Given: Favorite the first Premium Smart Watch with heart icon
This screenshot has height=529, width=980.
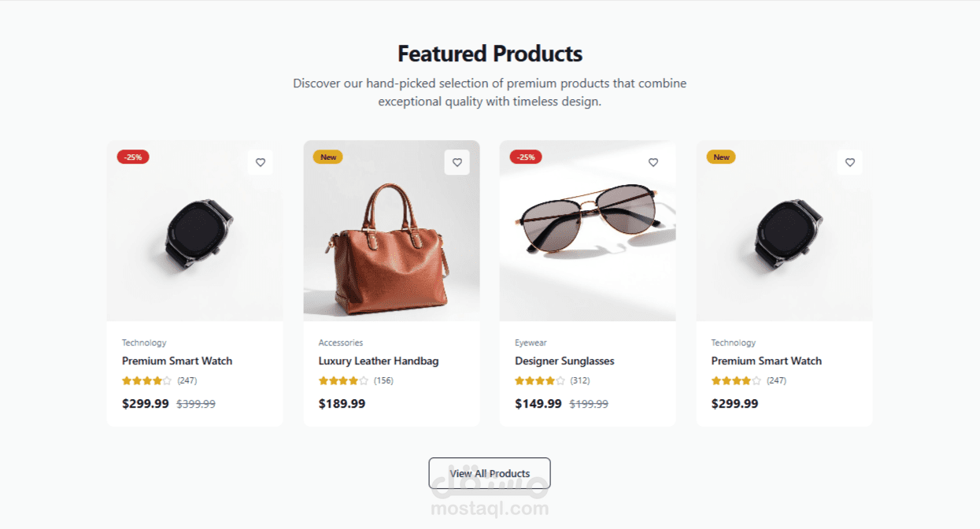Looking at the screenshot, I should tap(261, 163).
